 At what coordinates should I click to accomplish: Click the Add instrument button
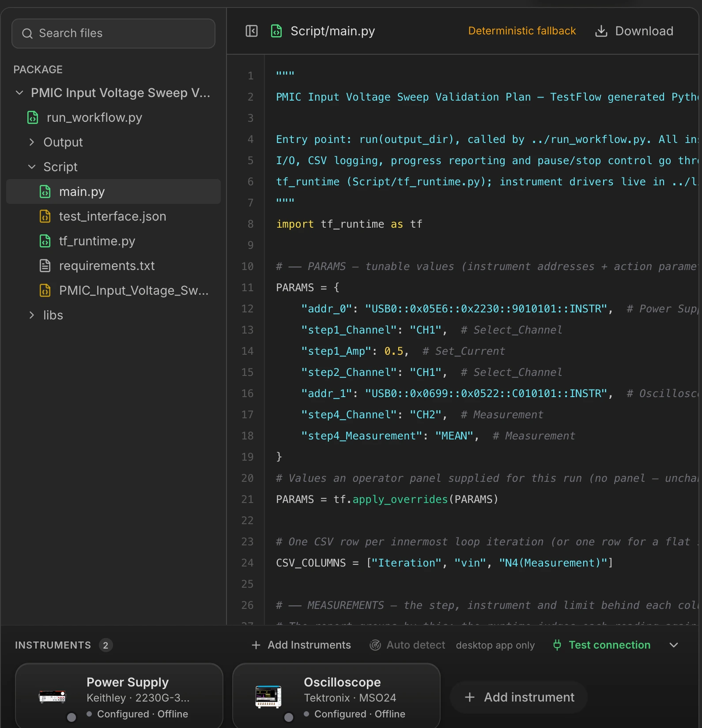click(x=519, y=697)
